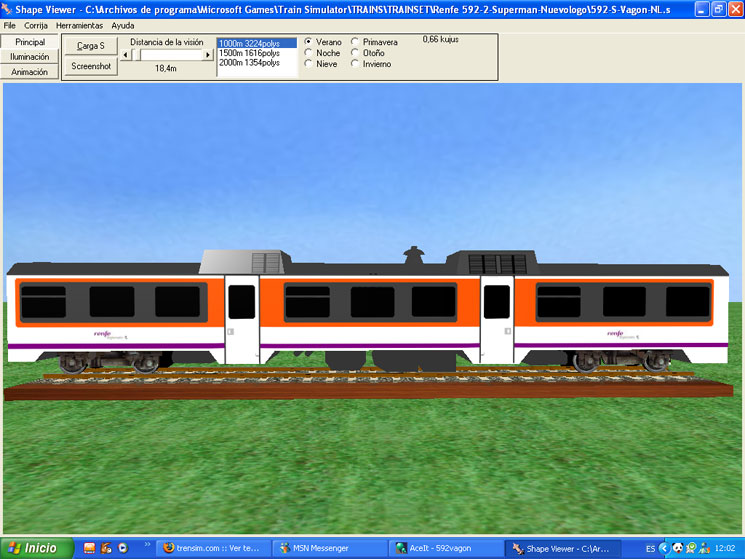Switch to the Iluminación tab
The width and height of the screenshot is (745, 559).
click(x=30, y=57)
